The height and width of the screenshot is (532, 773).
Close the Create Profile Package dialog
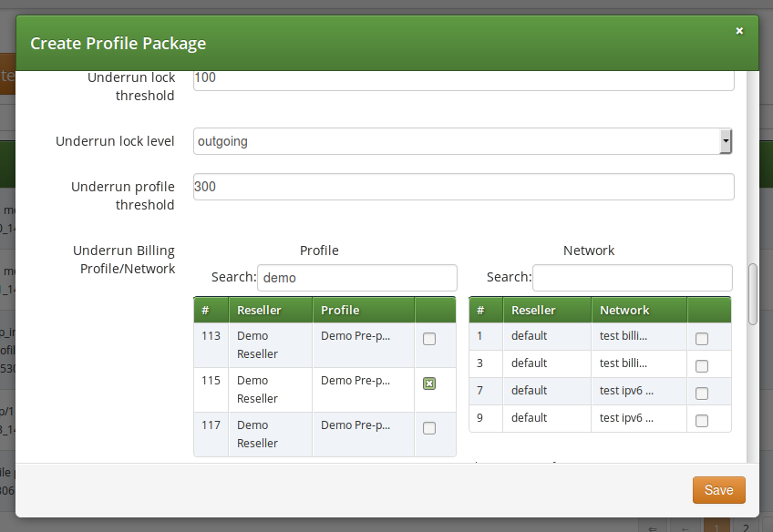click(739, 31)
